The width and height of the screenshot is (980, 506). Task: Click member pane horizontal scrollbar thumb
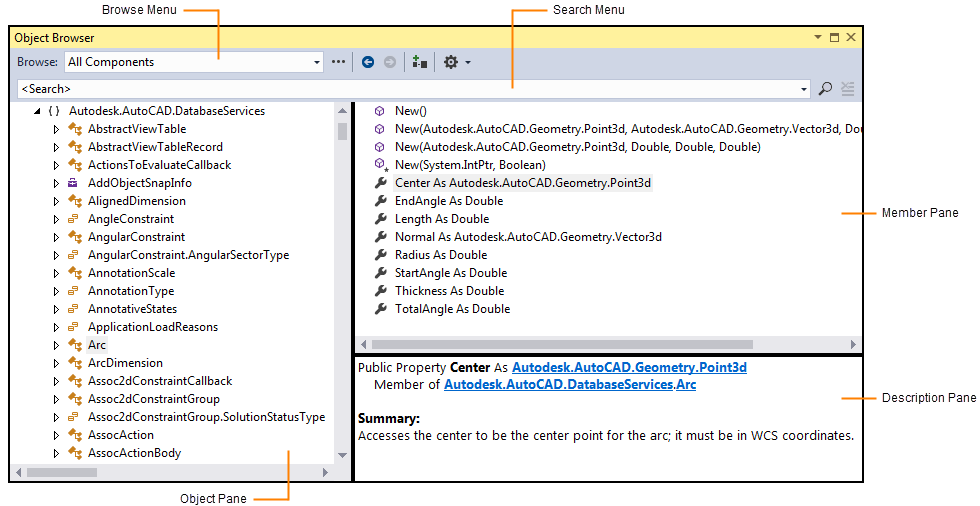pyautogui.click(x=562, y=344)
